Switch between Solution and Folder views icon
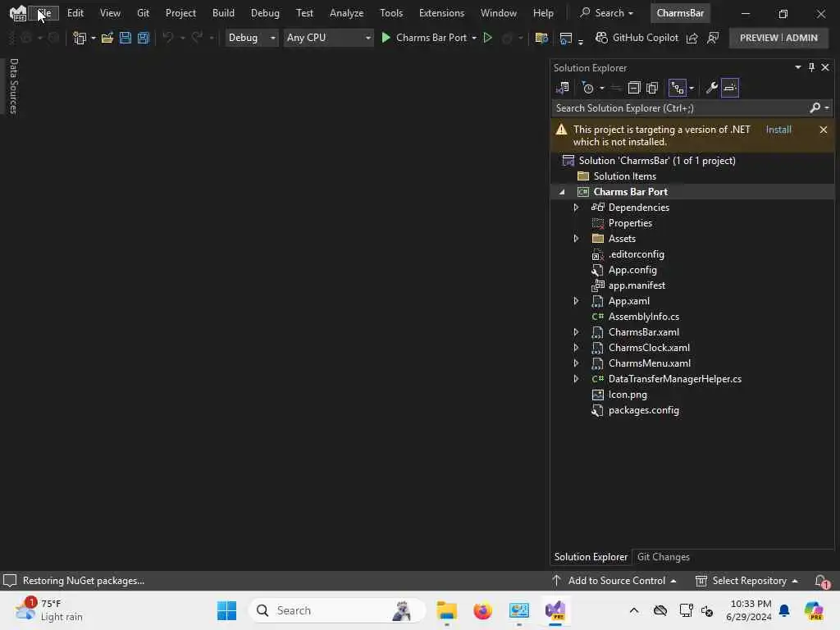The image size is (840, 630). [563, 88]
